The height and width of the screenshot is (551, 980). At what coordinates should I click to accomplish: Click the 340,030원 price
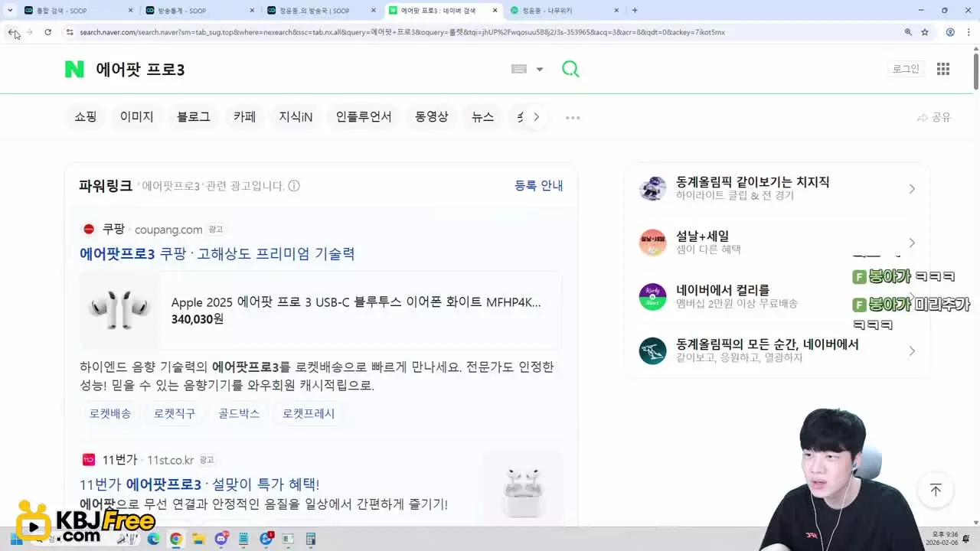tap(198, 319)
